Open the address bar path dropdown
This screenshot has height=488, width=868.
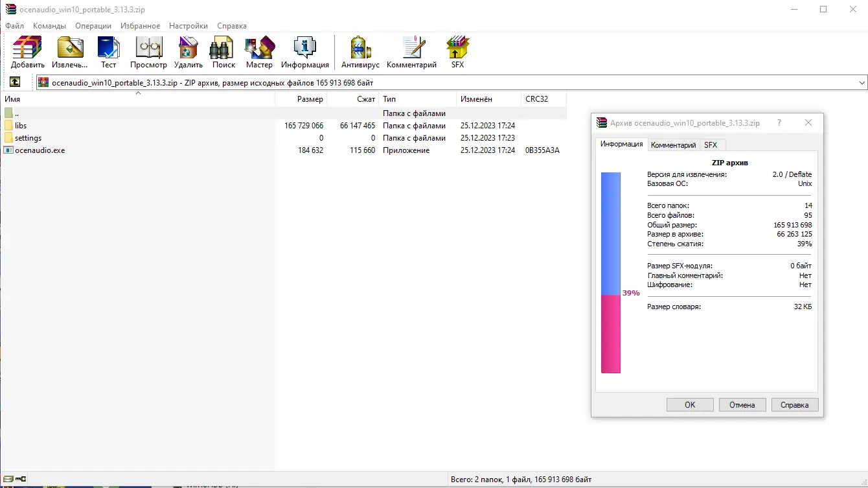(862, 83)
